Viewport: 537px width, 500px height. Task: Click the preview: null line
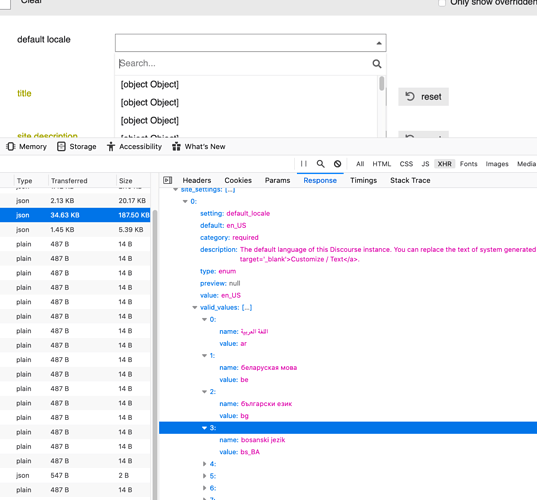[x=220, y=283]
